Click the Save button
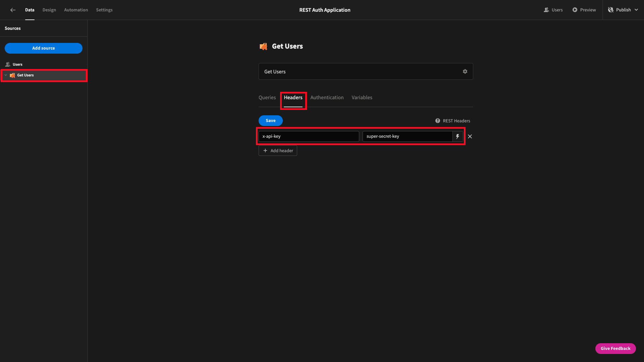This screenshot has height=362, width=644. click(x=270, y=120)
